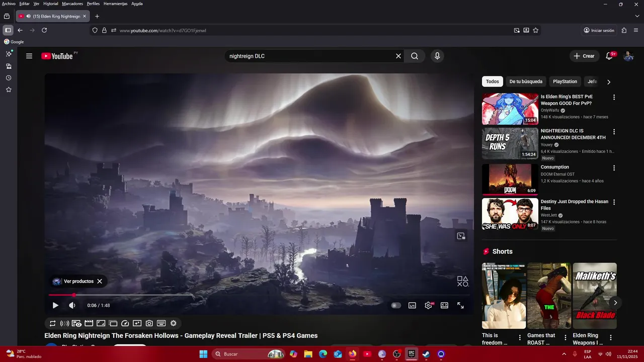Open Epic Games Launcher from taskbar
Image resolution: width=644 pixels, height=362 pixels.
[x=412, y=354]
